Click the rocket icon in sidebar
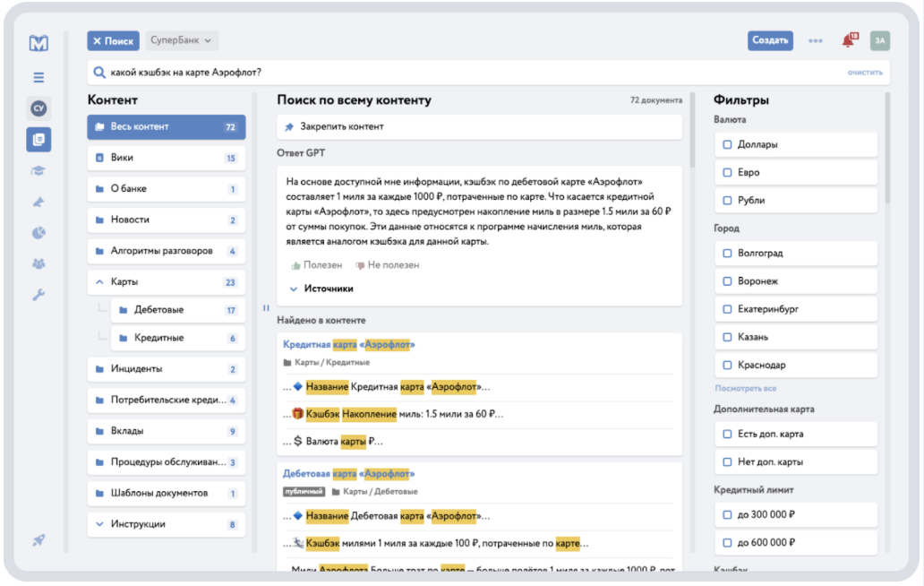 [x=38, y=540]
